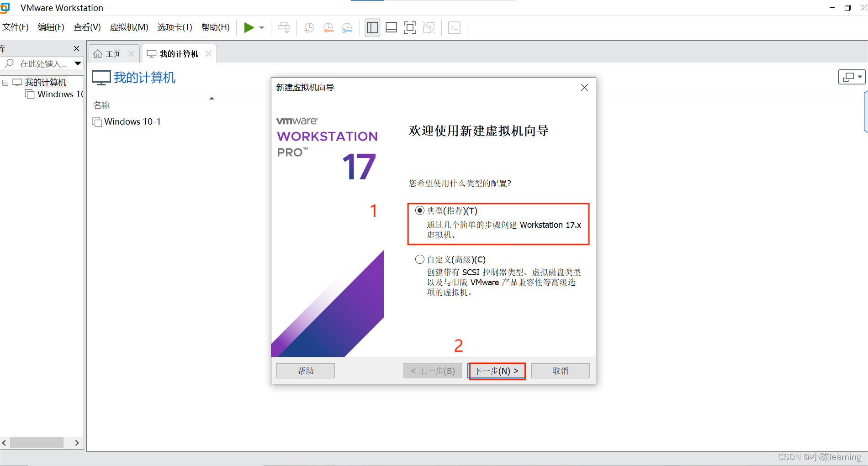Open the library search filter dropdown arrow
This screenshot has height=466, width=868.
click(78, 63)
